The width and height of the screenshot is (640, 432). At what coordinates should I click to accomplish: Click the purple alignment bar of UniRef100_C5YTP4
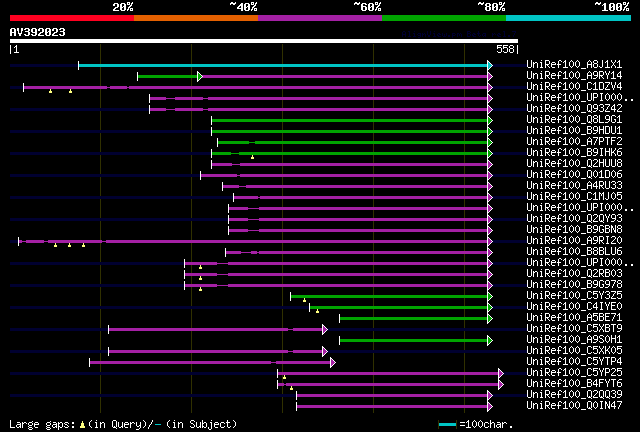[x=210, y=362]
